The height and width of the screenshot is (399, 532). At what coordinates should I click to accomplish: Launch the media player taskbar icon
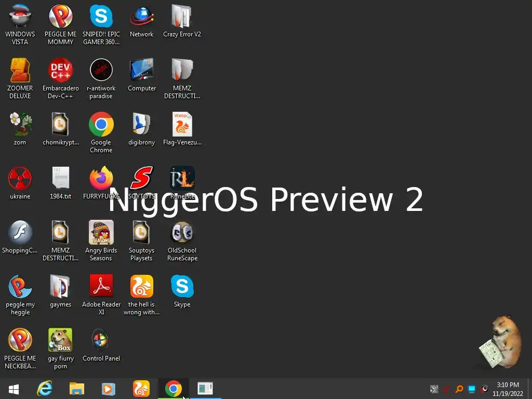109,389
